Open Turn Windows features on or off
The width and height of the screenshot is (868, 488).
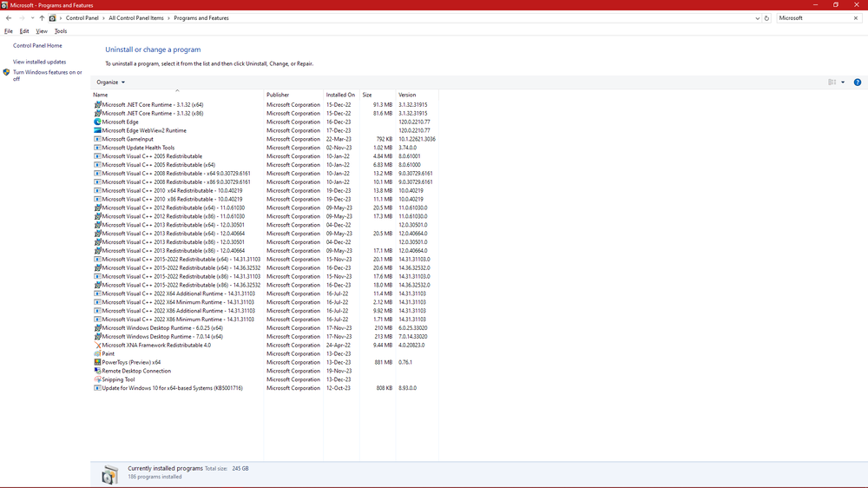point(48,76)
